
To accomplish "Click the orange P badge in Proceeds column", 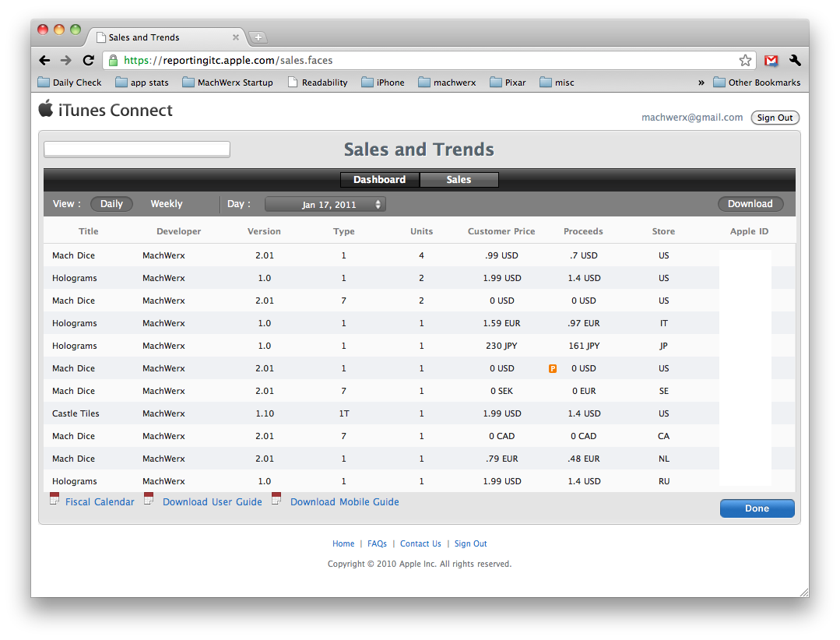I will (x=552, y=368).
